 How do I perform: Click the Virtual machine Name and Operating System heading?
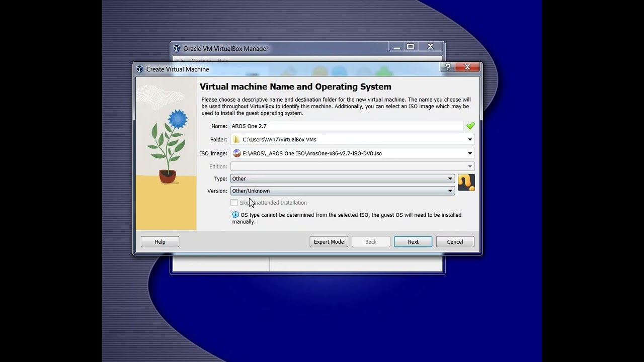click(x=295, y=86)
